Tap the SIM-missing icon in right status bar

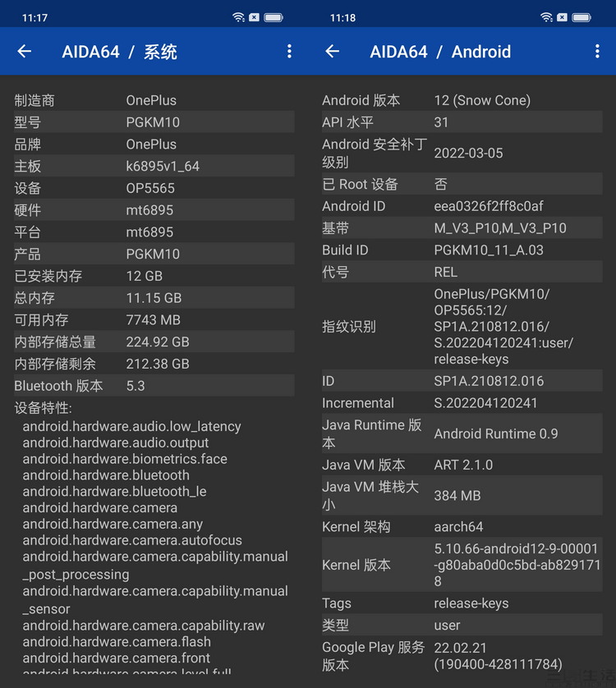[563, 17]
